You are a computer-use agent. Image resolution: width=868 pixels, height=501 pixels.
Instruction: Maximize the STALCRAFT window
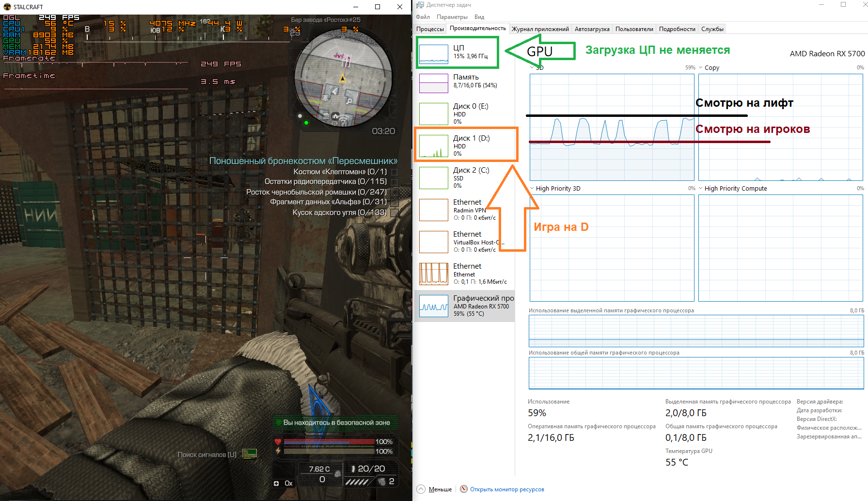tap(378, 7)
